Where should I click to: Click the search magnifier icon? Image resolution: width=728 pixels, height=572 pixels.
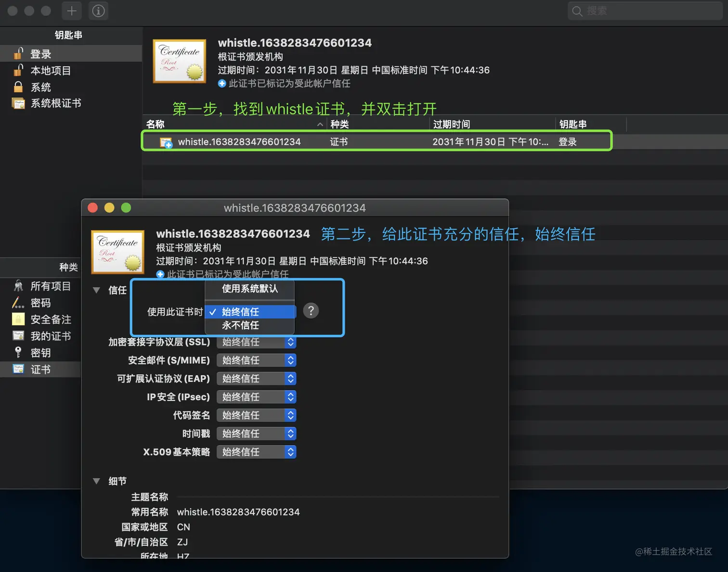(x=577, y=11)
